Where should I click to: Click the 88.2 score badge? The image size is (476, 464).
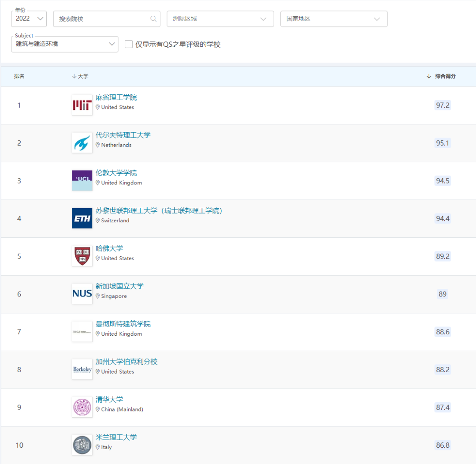443,370
